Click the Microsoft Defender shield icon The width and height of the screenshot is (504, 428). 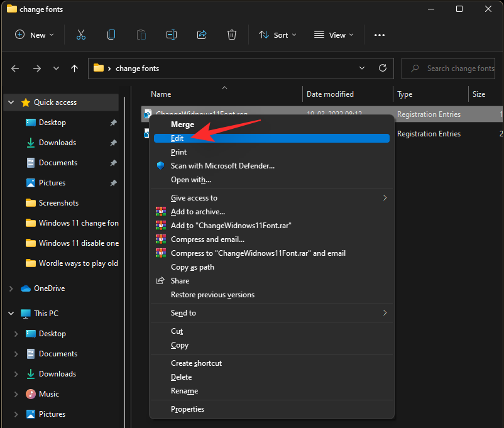(161, 165)
